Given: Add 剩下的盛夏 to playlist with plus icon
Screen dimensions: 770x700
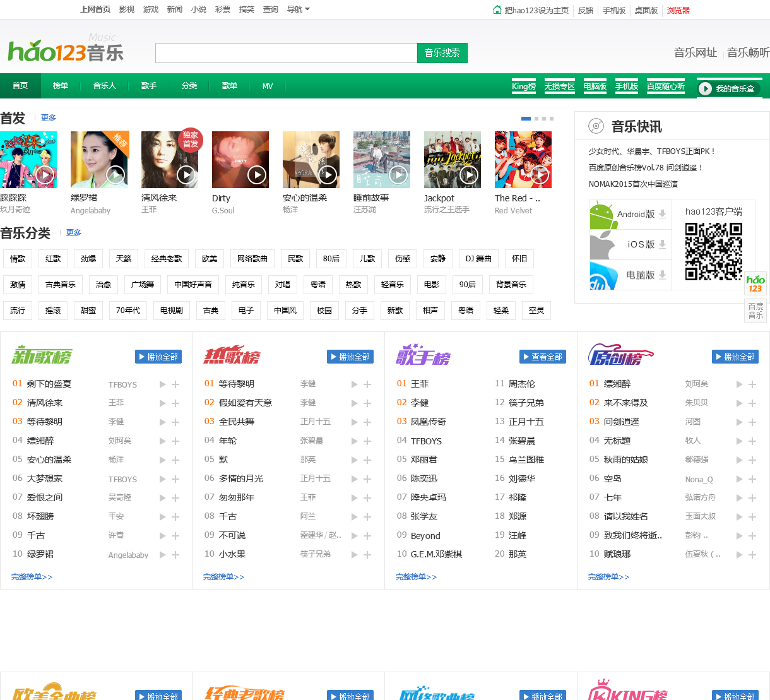Looking at the screenshot, I should pyautogui.click(x=175, y=384).
